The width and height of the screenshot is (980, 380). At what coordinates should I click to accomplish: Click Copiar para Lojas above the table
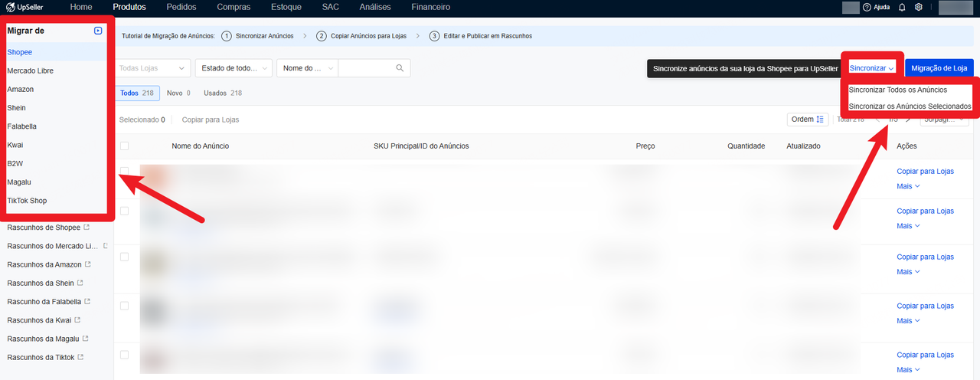pos(211,120)
